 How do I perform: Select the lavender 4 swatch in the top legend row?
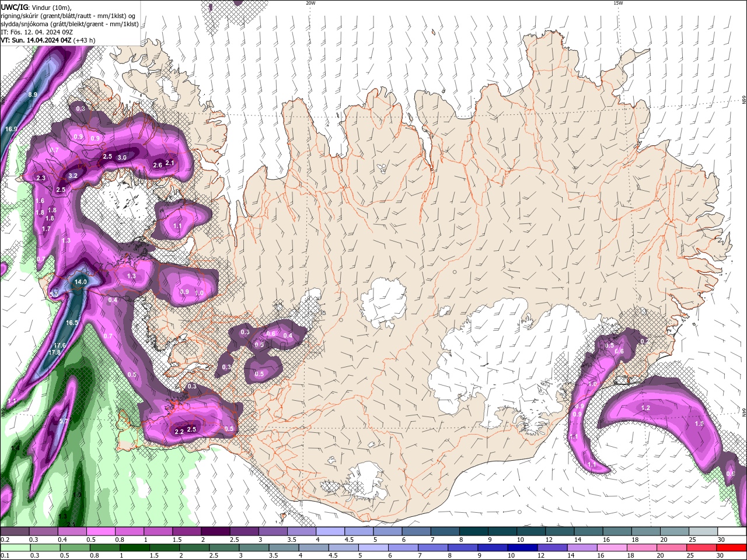(x=330, y=531)
